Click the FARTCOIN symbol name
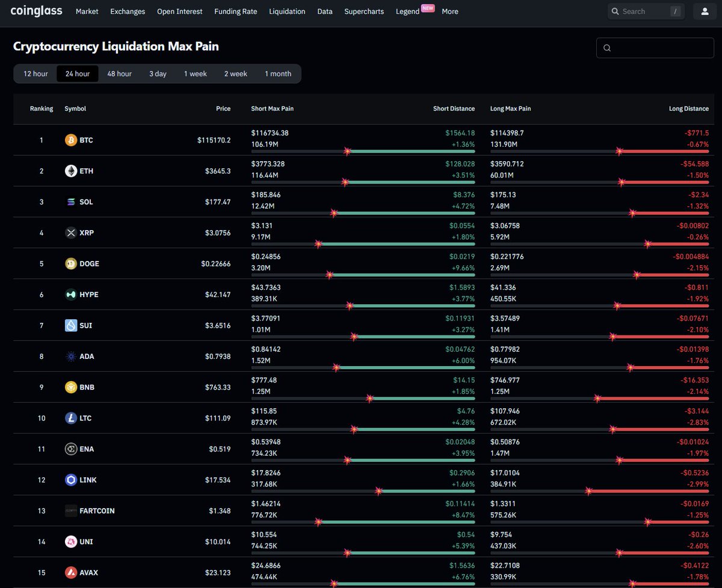This screenshot has height=588, width=722. [x=97, y=511]
